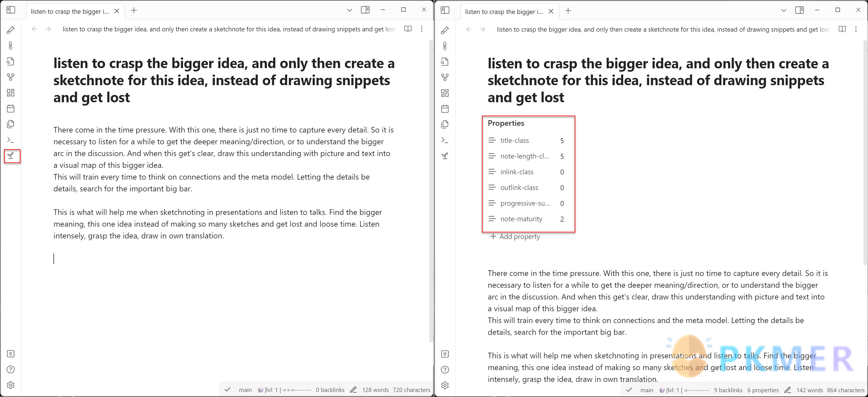Navigate forward in the right window
868x397 pixels.
[x=482, y=29]
